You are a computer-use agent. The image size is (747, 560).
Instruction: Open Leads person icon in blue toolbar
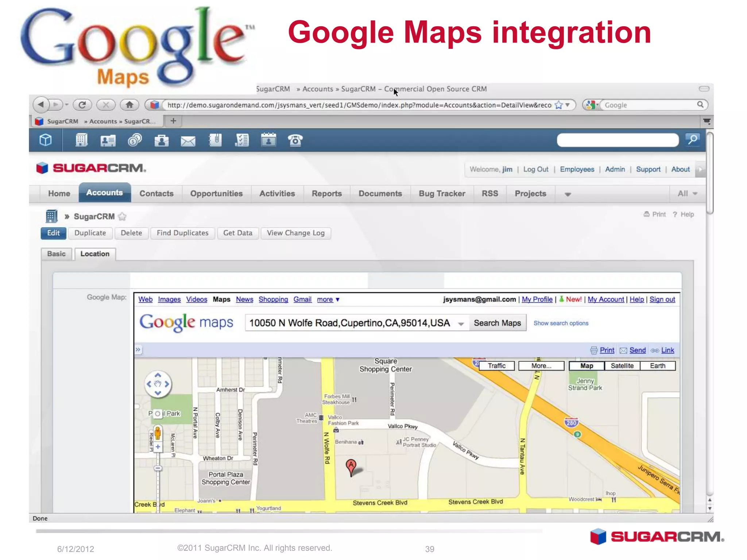pyautogui.click(x=161, y=140)
